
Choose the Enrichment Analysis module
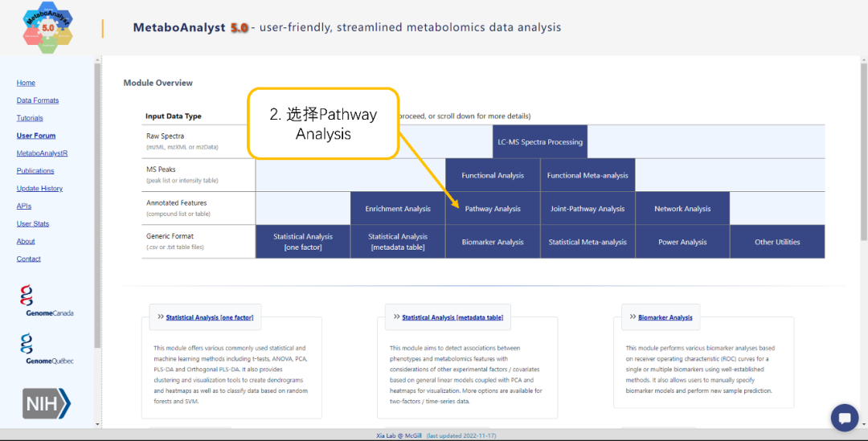(x=398, y=209)
